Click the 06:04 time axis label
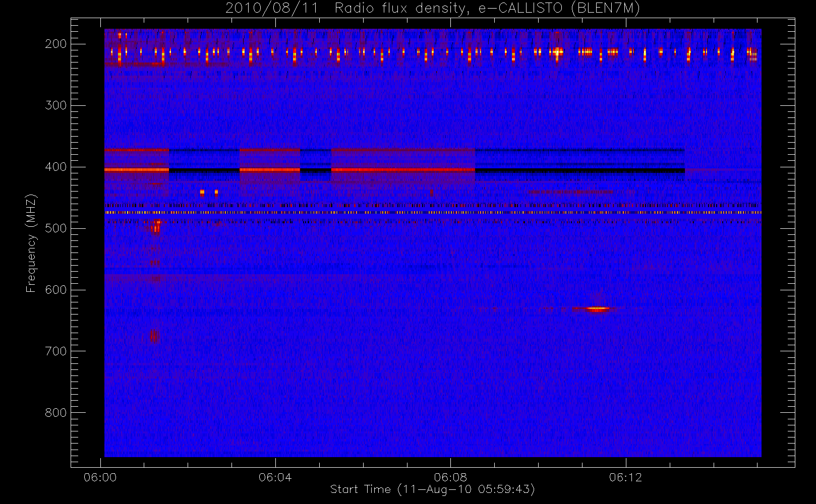This screenshot has width=816, height=504. 275,477
